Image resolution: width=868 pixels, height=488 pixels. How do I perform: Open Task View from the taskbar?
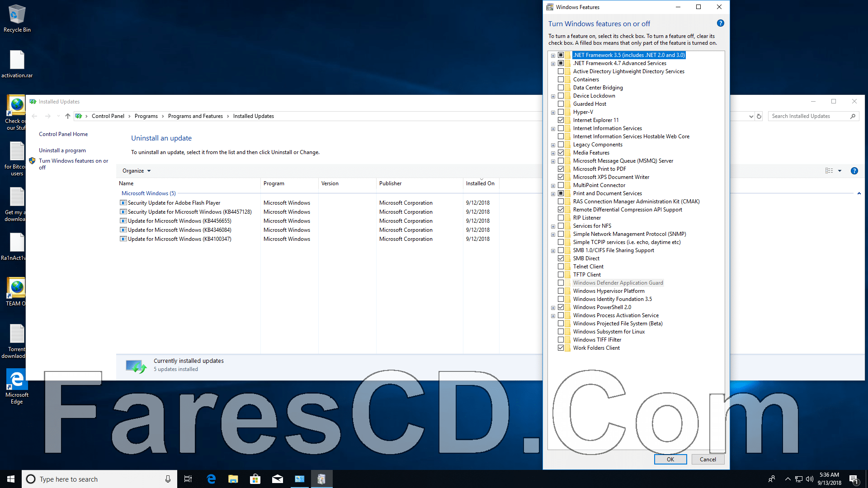click(x=188, y=479)
